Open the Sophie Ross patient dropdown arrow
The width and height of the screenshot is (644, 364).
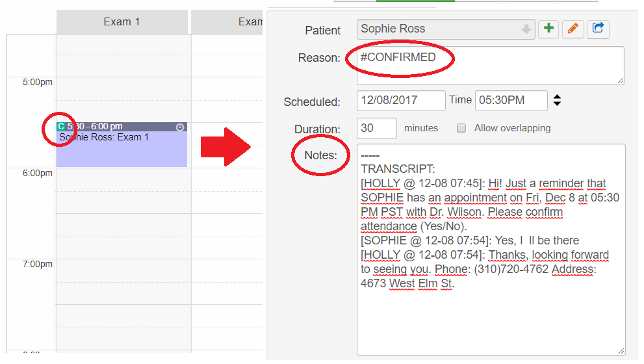click(x=526, y=29)
